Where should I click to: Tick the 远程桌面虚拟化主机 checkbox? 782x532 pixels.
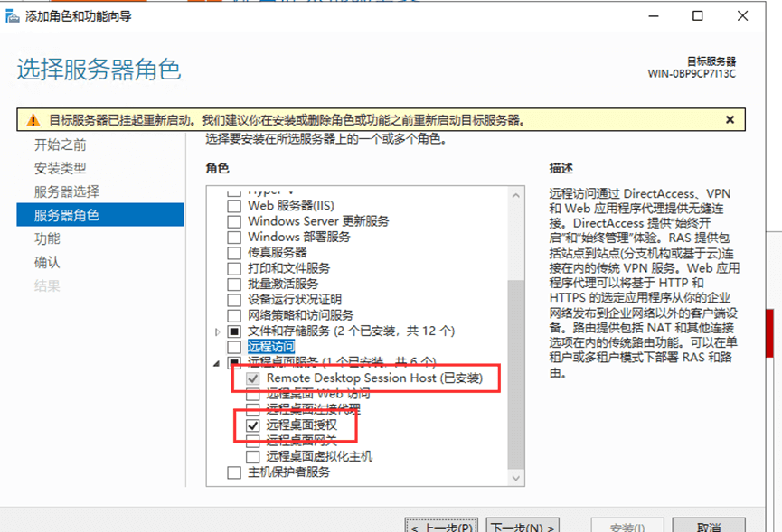(253, 456)
